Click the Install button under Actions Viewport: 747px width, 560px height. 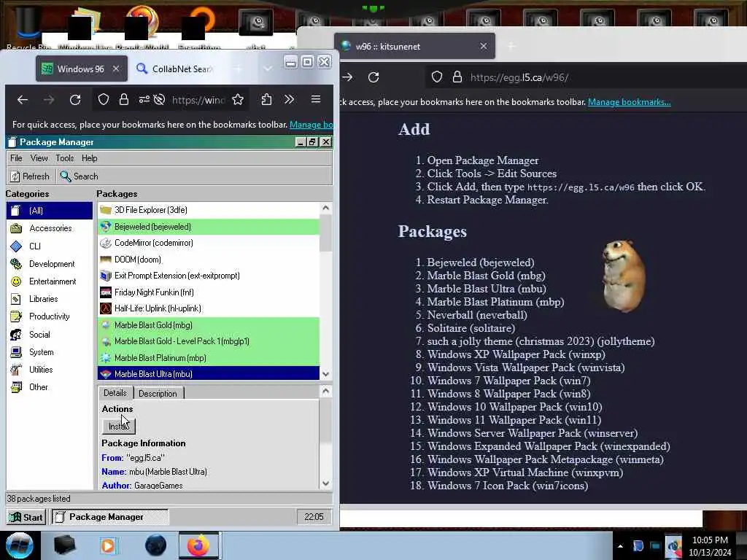pyautogui.click(x=119, y=426)
